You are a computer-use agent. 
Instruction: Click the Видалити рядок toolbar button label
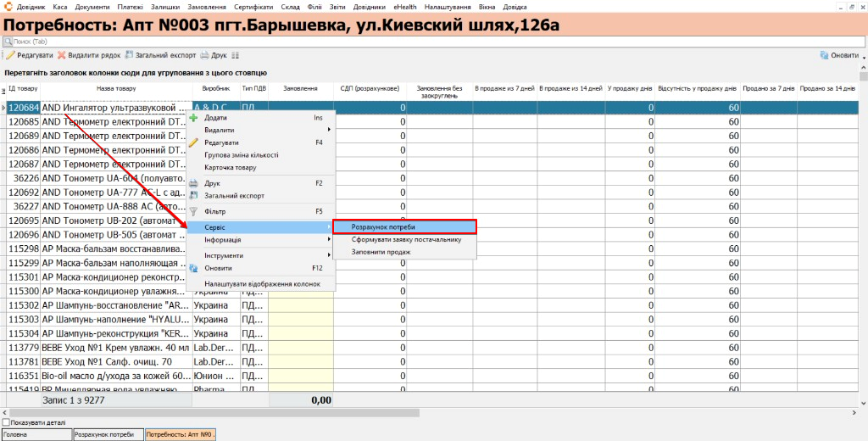pyautogui.click(x=94, y=55)
